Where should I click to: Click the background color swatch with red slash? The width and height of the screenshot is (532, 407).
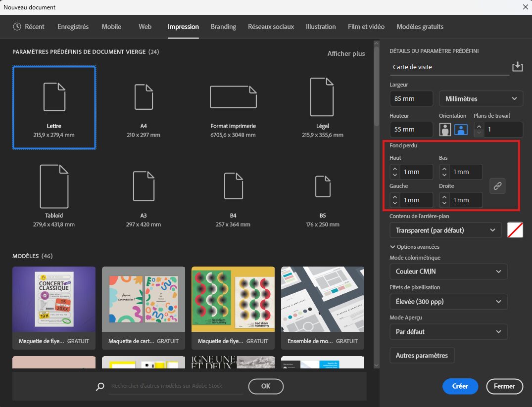515,230
